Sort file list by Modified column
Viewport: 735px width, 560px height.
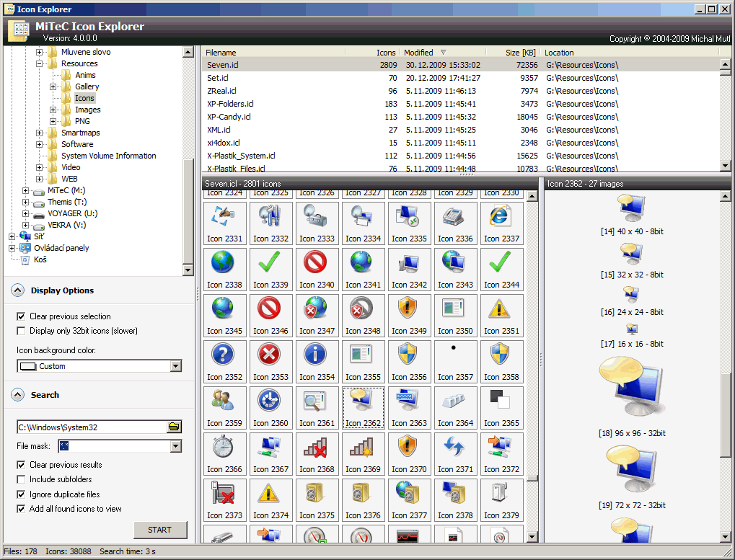pos(419,53)
